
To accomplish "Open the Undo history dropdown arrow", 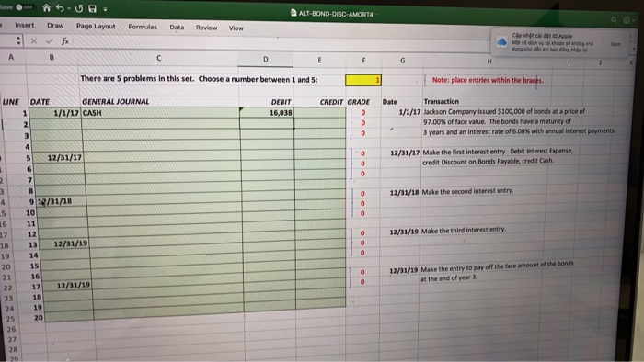I will tap(69, 8).
